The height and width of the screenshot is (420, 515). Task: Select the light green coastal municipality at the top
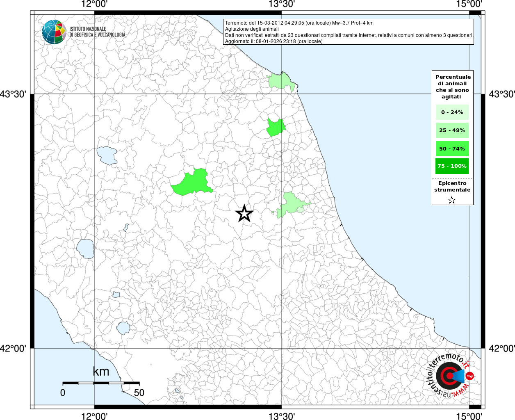tap(281, 82)
